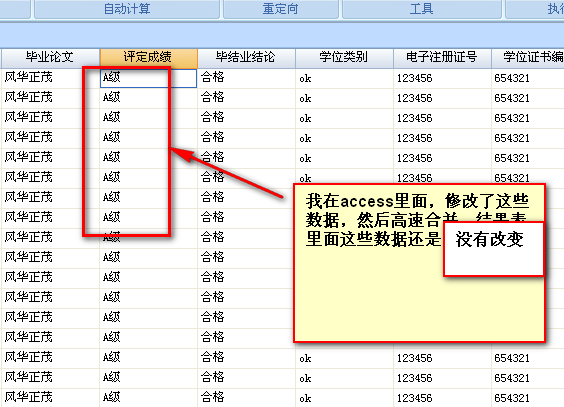Click the partially visible 学位证书编 header
The width and height of the screenshot is (564, 407).
(x=528, y=58)
